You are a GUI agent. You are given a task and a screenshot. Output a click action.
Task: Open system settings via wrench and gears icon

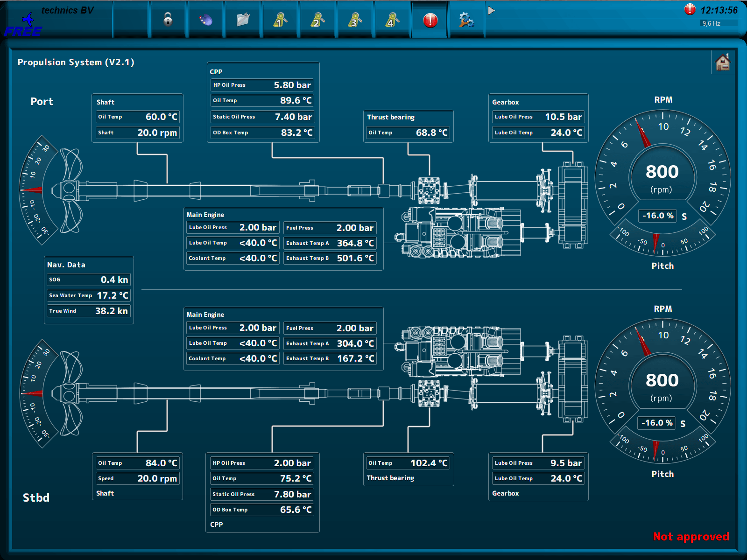[x=466, y=20]
